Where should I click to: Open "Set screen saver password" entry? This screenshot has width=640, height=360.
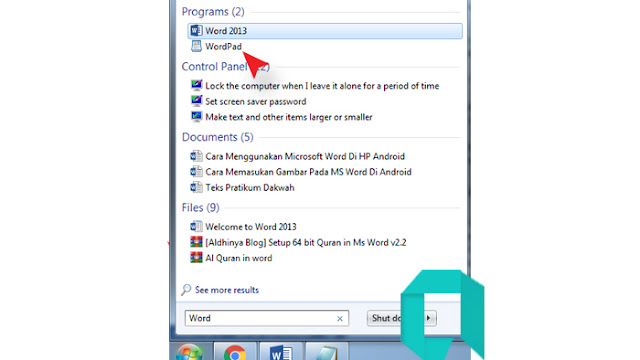[x=256, y=102]
